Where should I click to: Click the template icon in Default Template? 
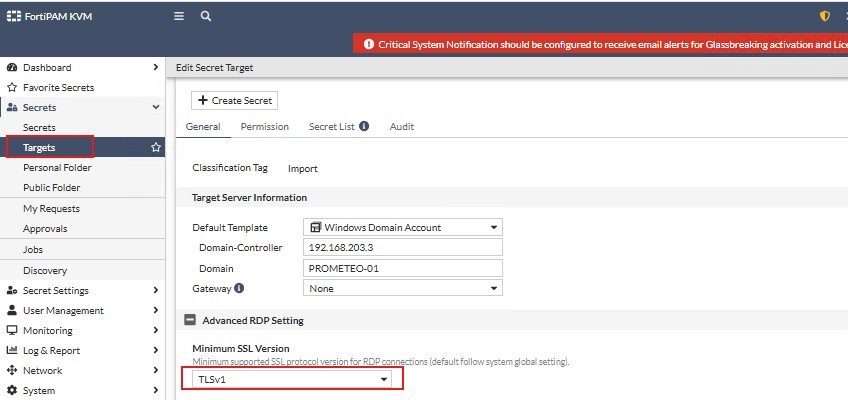(316, 227)
